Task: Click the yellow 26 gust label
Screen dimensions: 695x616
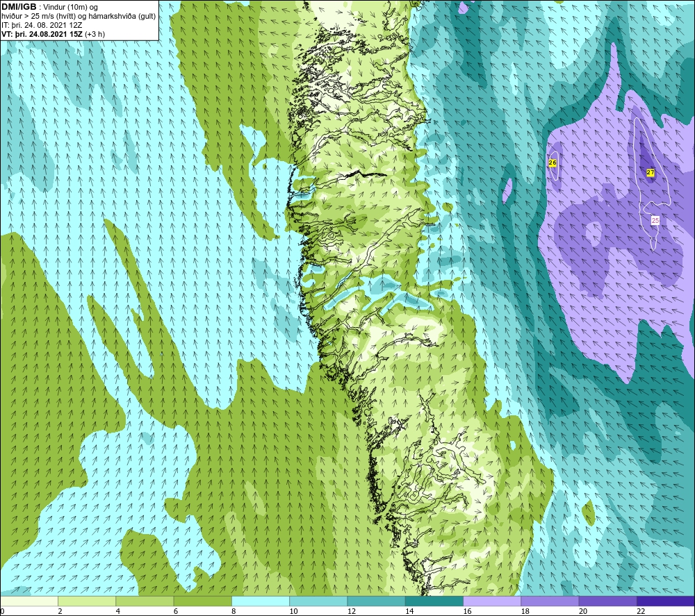Action: pos(553,163)
